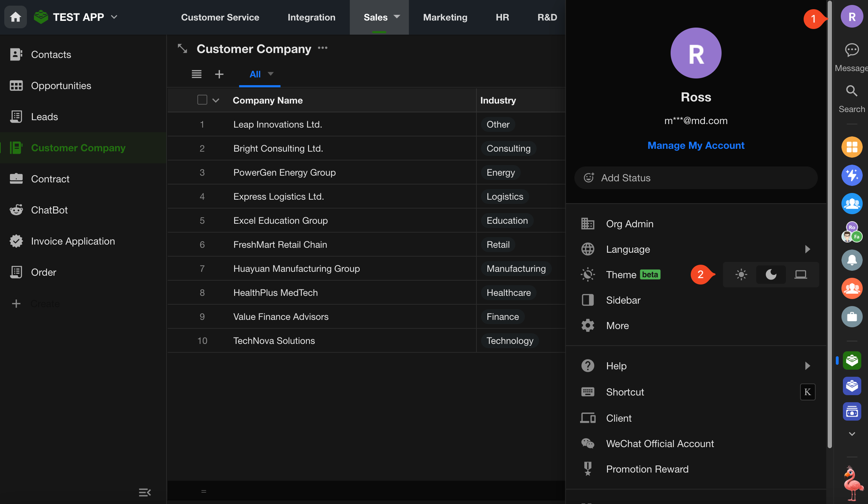868x504 pixels.
Task: Collapse the left navigation menu icon
Action: pyautogui.click(x=145, y=492)
